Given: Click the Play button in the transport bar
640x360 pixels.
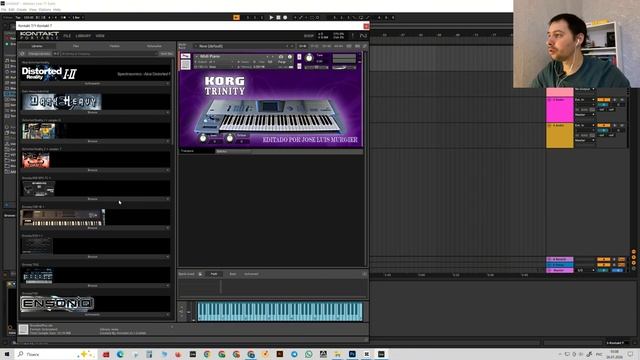Looking at the screenshot, I should pos(271,18).
